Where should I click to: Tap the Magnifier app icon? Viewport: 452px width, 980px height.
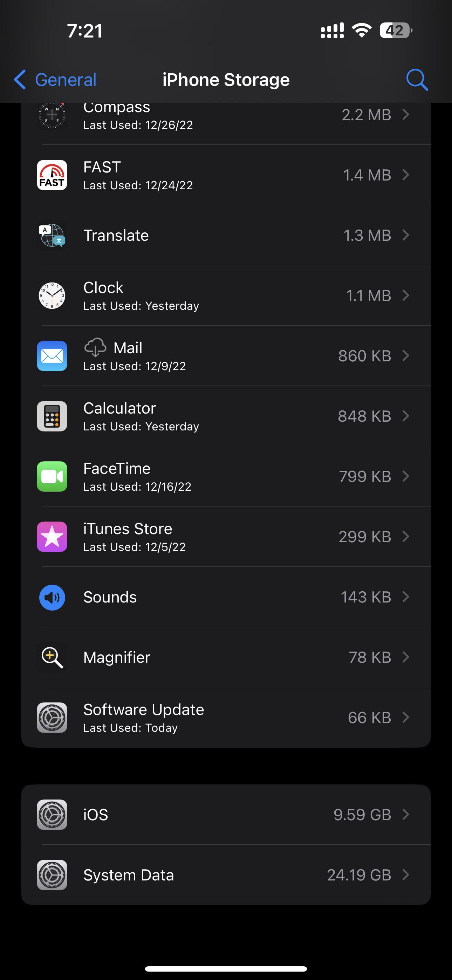[52, 658]
